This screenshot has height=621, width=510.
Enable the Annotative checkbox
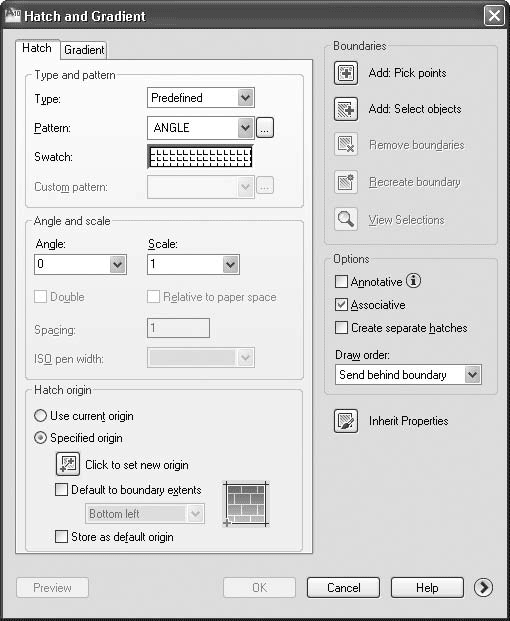341,282
